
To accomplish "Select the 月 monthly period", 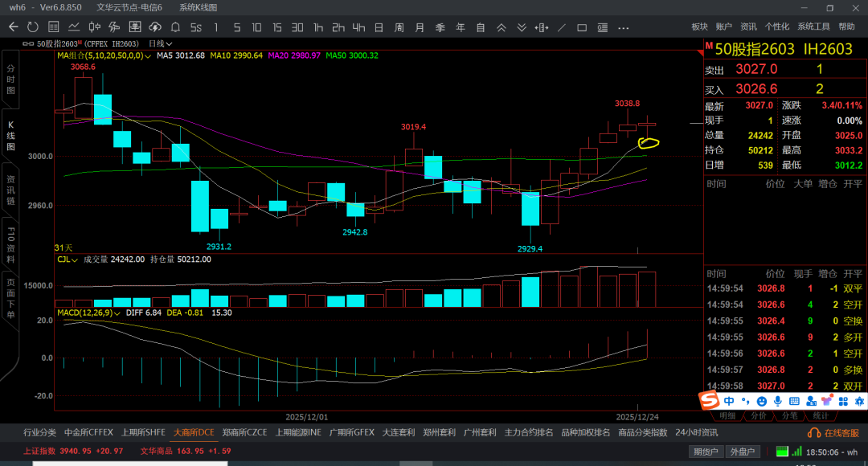I will tap(420, 27).
